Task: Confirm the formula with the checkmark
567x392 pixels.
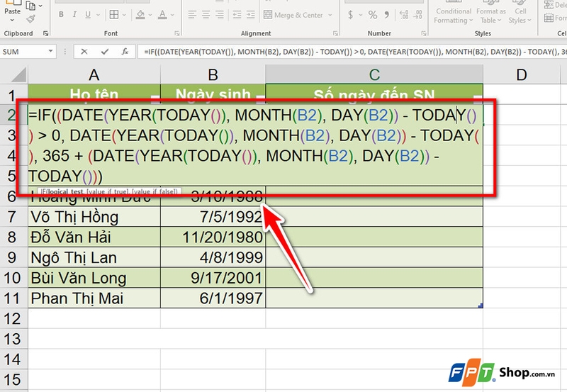Action: pyautogui.click(x=105, y=52)
